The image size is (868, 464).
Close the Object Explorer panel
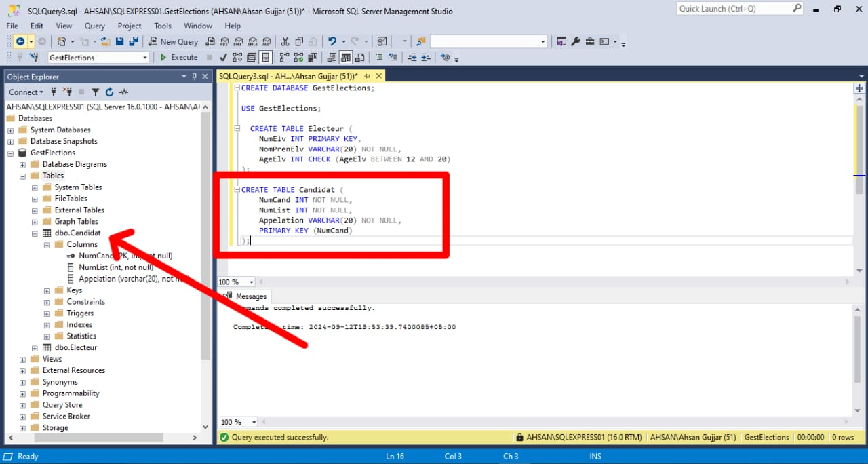(205, 77)
